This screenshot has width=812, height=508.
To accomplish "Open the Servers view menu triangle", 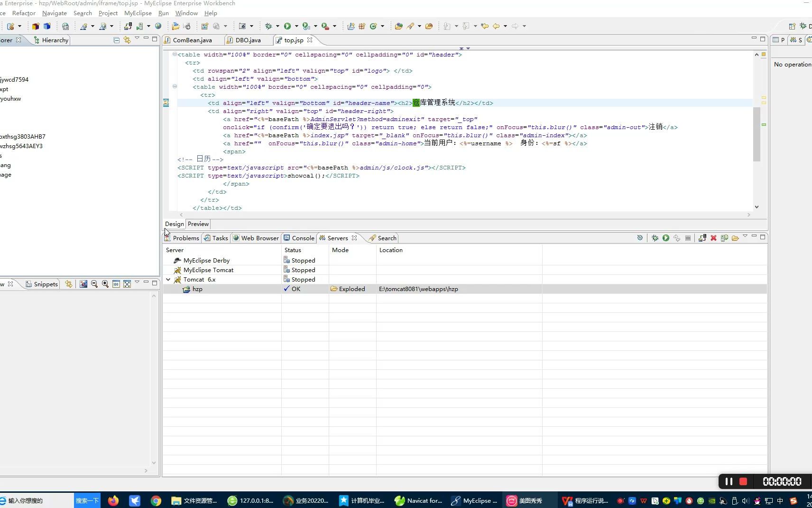I will (x=745, y=236).
